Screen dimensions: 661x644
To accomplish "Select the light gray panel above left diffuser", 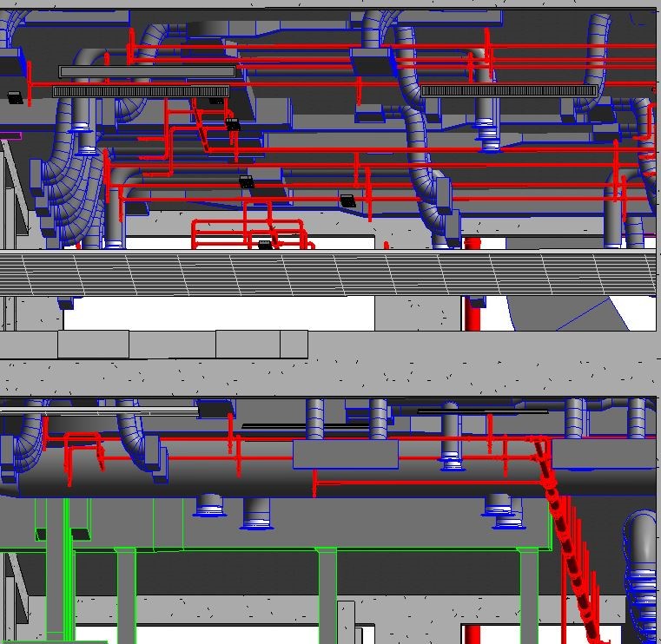I will pos(146,72).
